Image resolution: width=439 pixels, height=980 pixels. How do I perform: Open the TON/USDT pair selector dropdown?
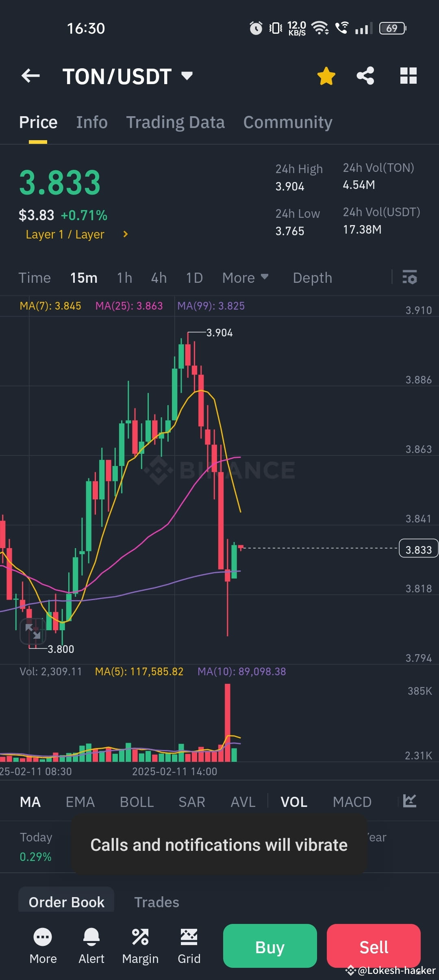coord(187,76)
